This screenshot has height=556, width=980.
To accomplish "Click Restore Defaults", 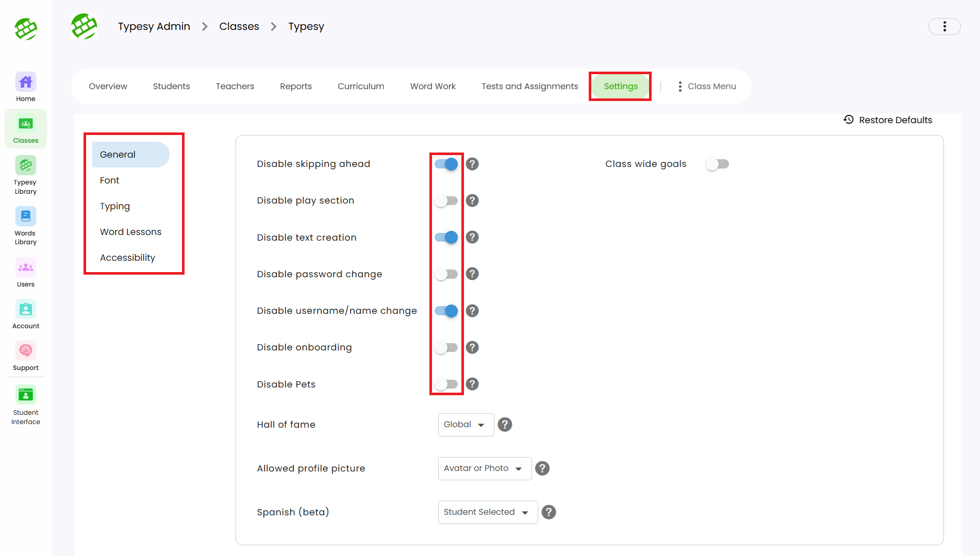I will point(888,120).
